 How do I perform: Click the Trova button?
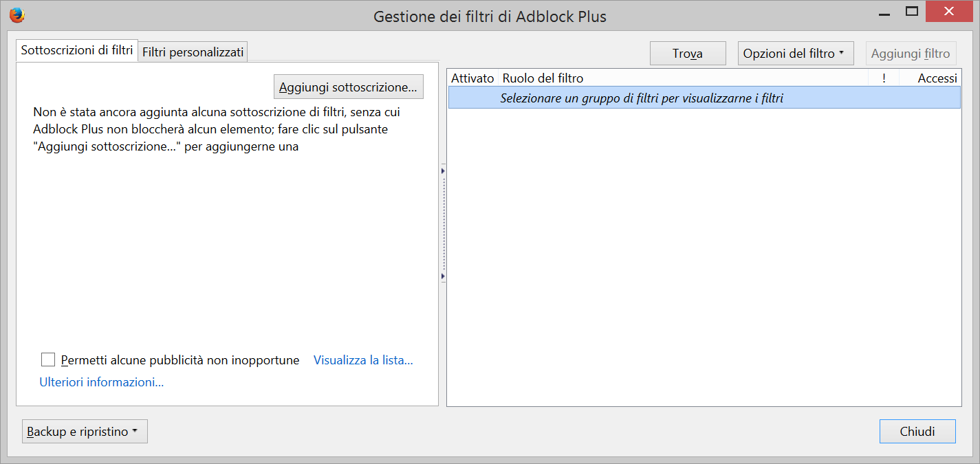pos(688,54)
